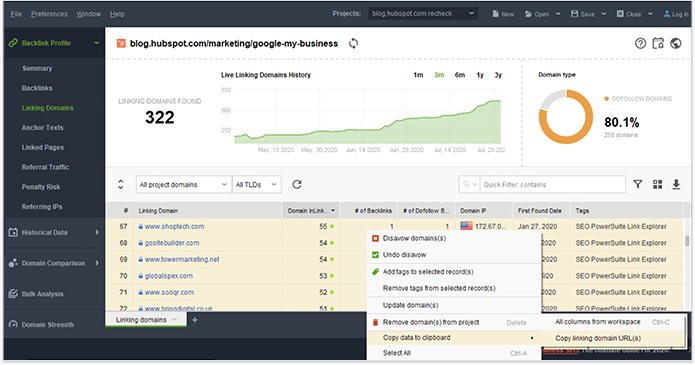Viewport: 695px width, 365px height.
Task: Open the www.shoptech.com domain link
Action: 174,226
